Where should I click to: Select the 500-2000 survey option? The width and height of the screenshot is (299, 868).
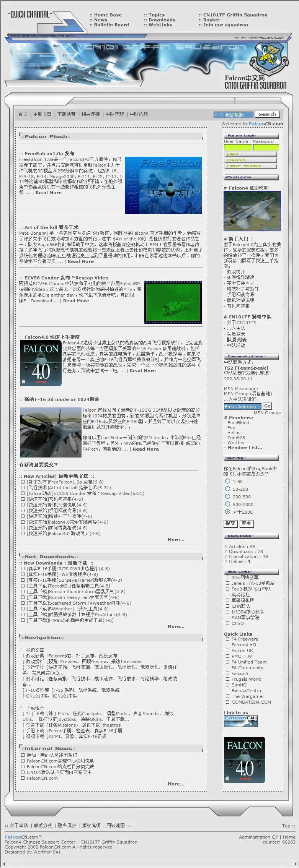(228, 504)
